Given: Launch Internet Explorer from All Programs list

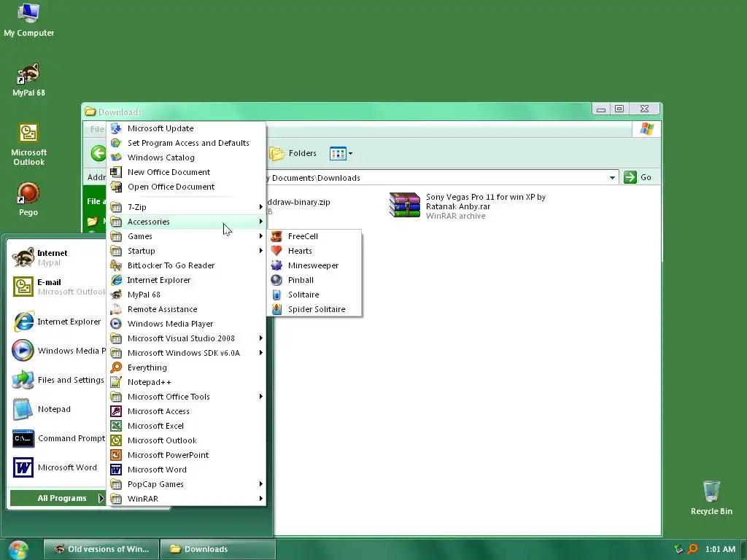Looking at the screenshot, I should click(186, 280).
